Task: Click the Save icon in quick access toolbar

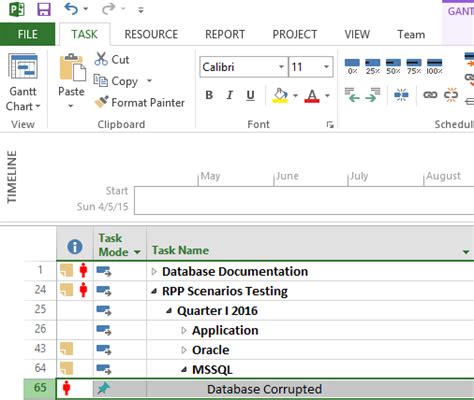Action: pyautogui.click(x=44, y=9)
